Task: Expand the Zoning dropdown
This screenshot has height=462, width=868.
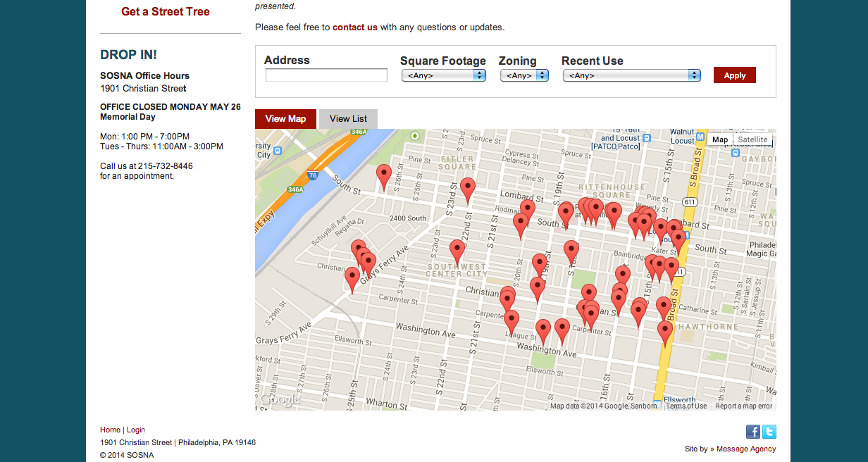Action: 524,75
